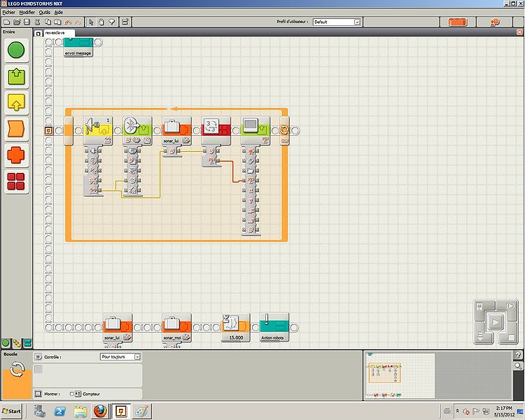Open the green Common blocks palette
The width and height of the screenshot is (525, 420).
16,50
